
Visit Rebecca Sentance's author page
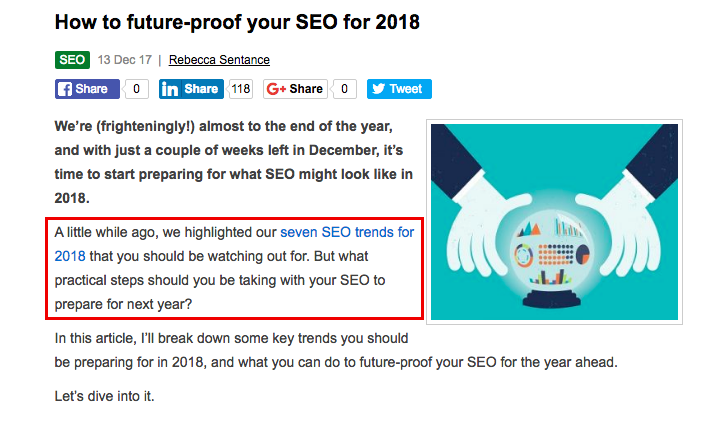click(x=218, y=60)
